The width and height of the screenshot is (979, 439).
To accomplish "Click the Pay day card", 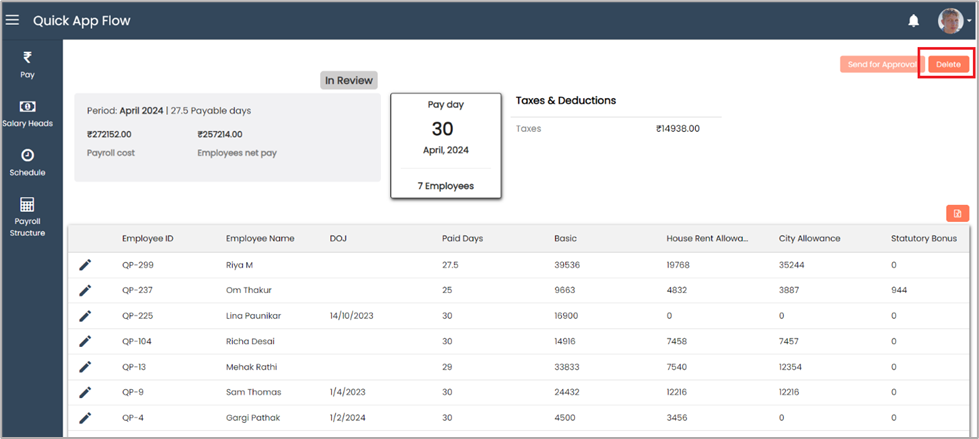I will 446,146.
